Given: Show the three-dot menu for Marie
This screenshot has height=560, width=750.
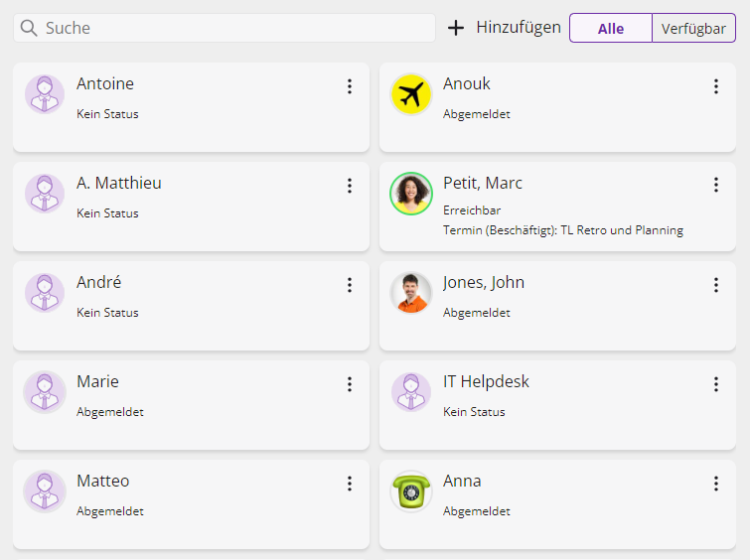Looking at the screenshot, I should (350, 384).
